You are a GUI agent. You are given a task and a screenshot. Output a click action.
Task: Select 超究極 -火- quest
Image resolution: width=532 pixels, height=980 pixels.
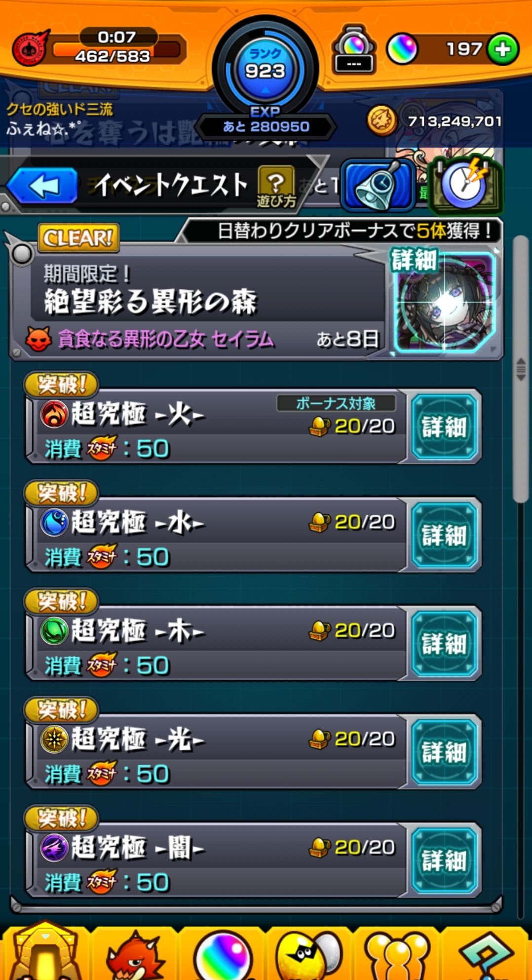pyautogui.click(x=216, y=426)
